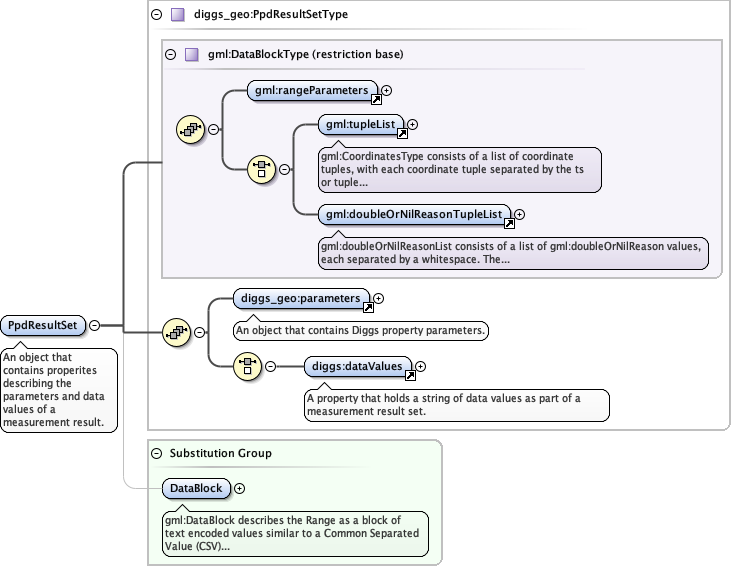Image resolution: width=732 pixels, height=567 pixels.
Task: Click the purple type icon for diggs_geo:PpdResultSetType
Action: coord(176,15)
